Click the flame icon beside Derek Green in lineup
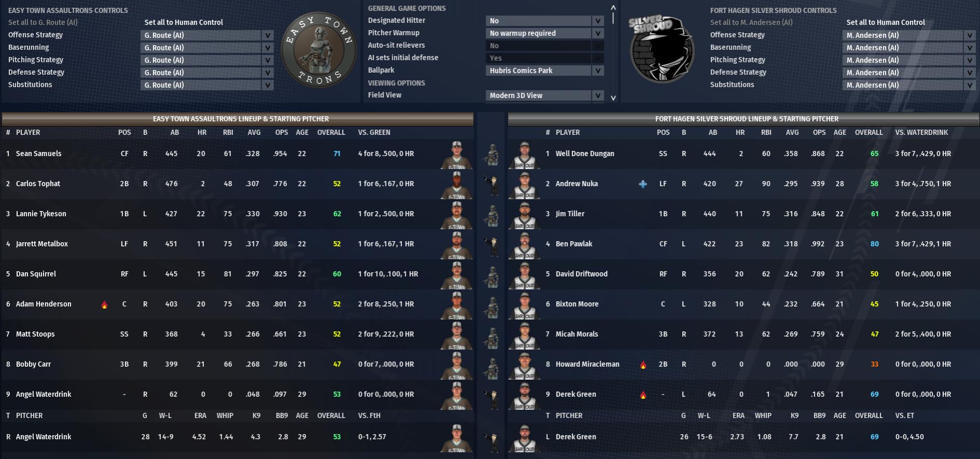 coord(643,395)
